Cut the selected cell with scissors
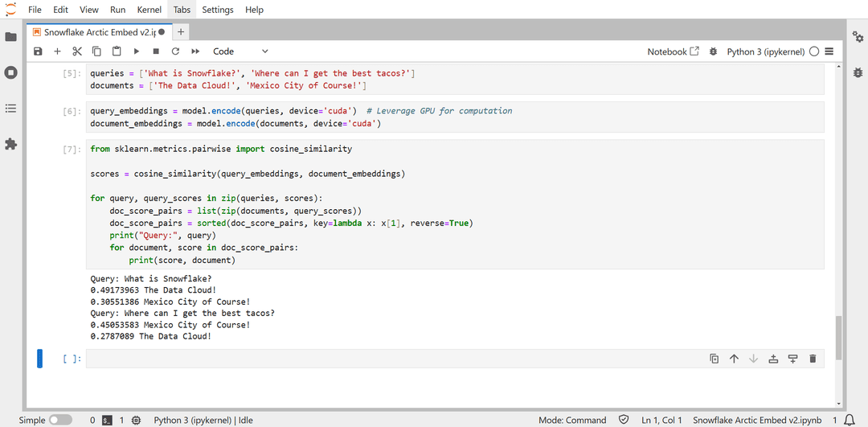868x427 pixels. pyautogui.click(x=77, y=51)
